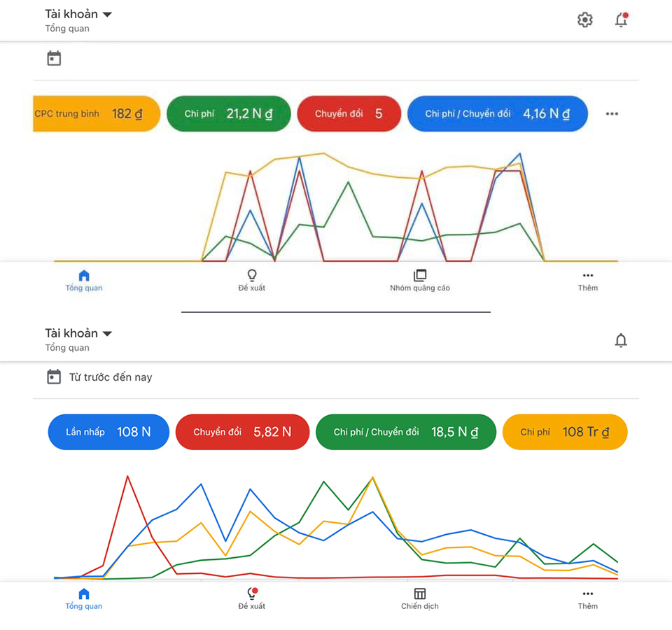Click the 'Lần nhấp 108 N' metric chip
This screenshot has height=630, width=672.
click(108, 432)
